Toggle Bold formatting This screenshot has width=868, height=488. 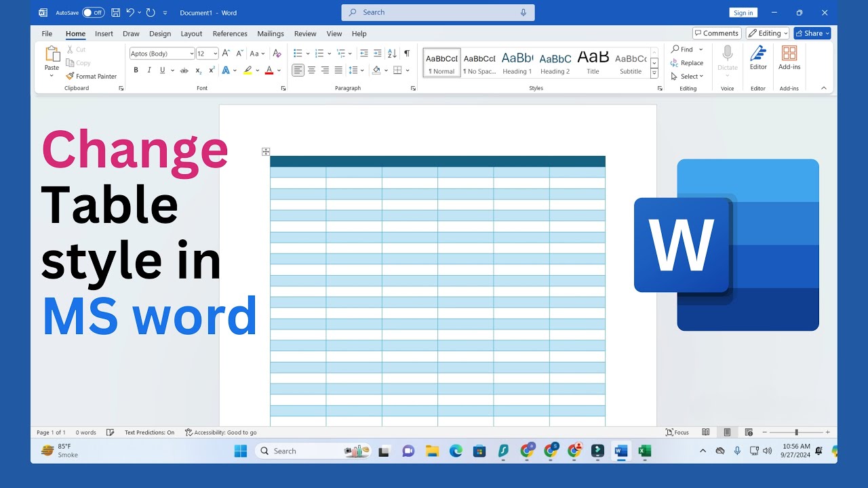[136, 70]
